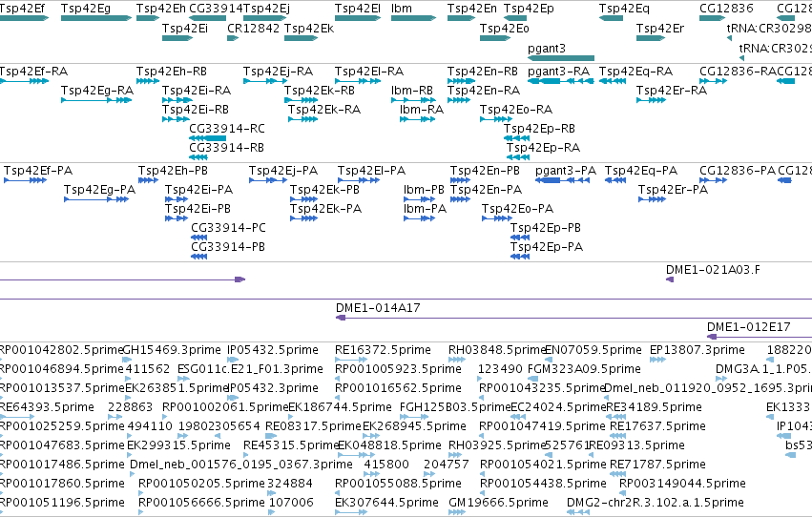Open the Tsp42Ek-RA transcript

pos(302,119)
